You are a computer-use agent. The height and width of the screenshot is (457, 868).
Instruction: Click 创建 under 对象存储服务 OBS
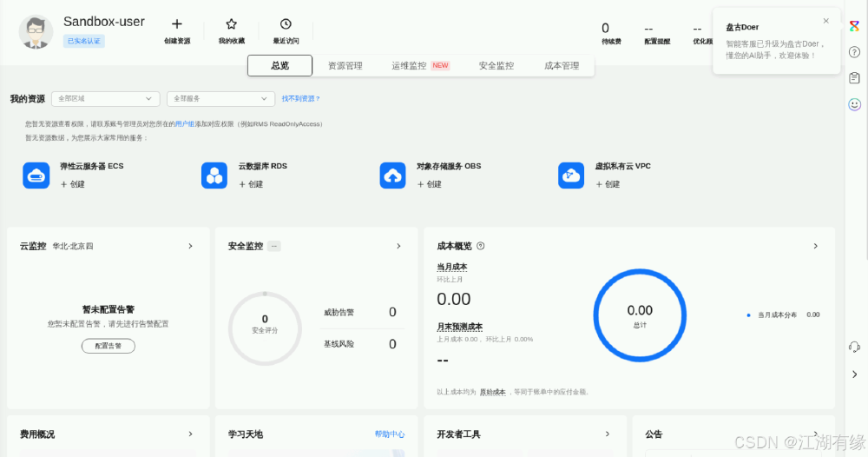[x=429, y=184]
